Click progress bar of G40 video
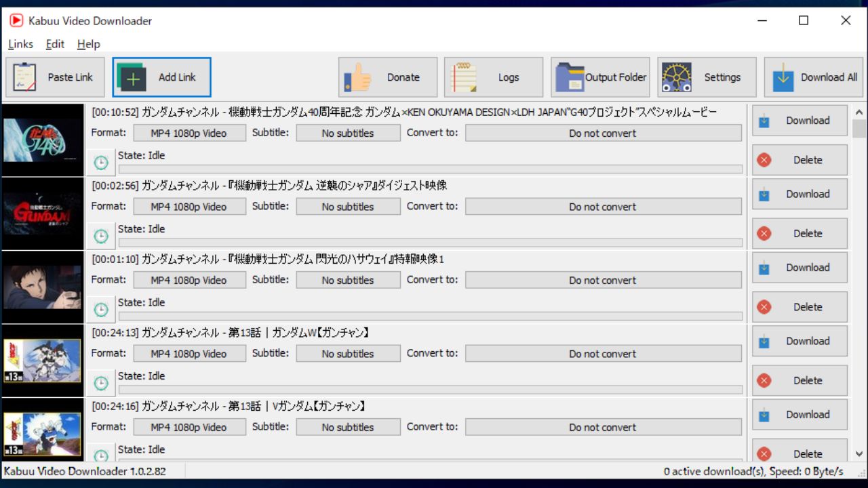This screenshot has width=868, height=488. (x=431, y=169)
